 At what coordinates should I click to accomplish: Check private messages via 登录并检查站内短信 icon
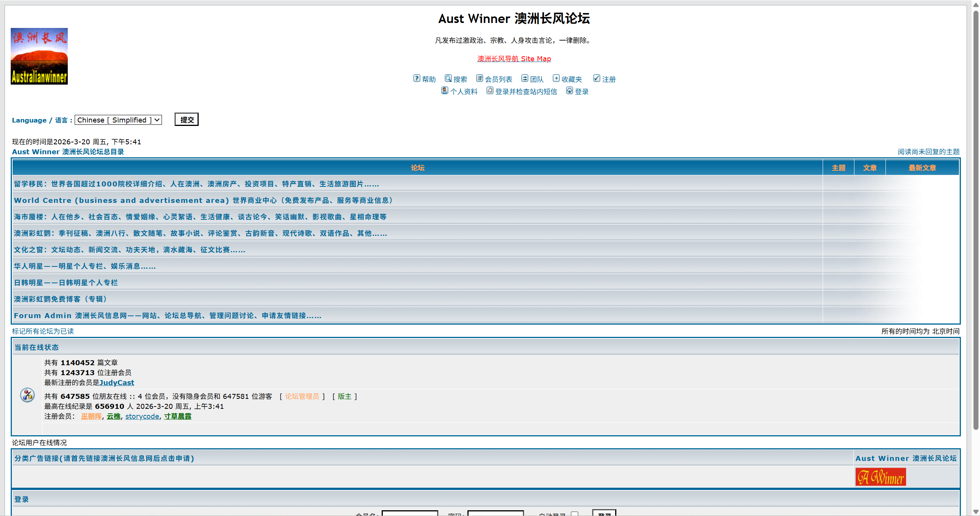tap(490, 91)
